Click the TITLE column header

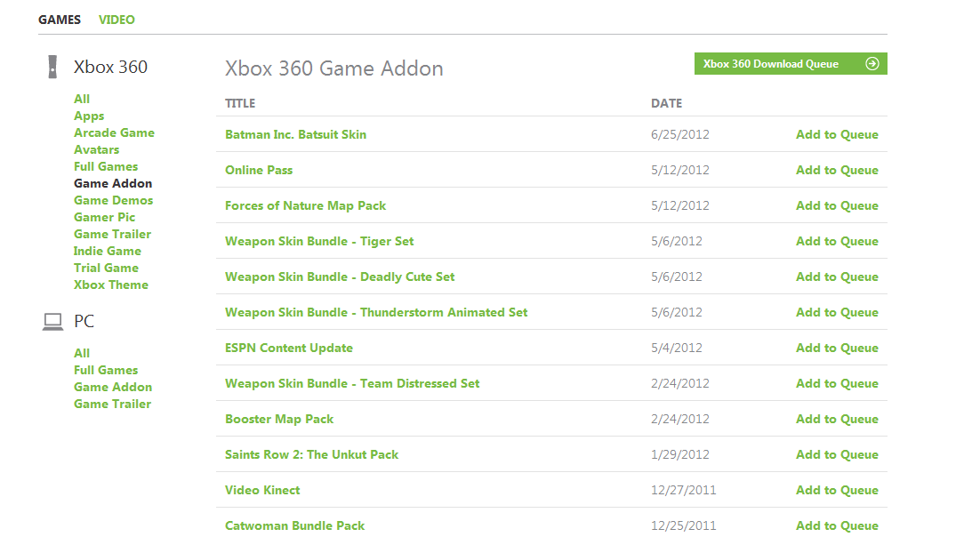click(x=240, y=103)
